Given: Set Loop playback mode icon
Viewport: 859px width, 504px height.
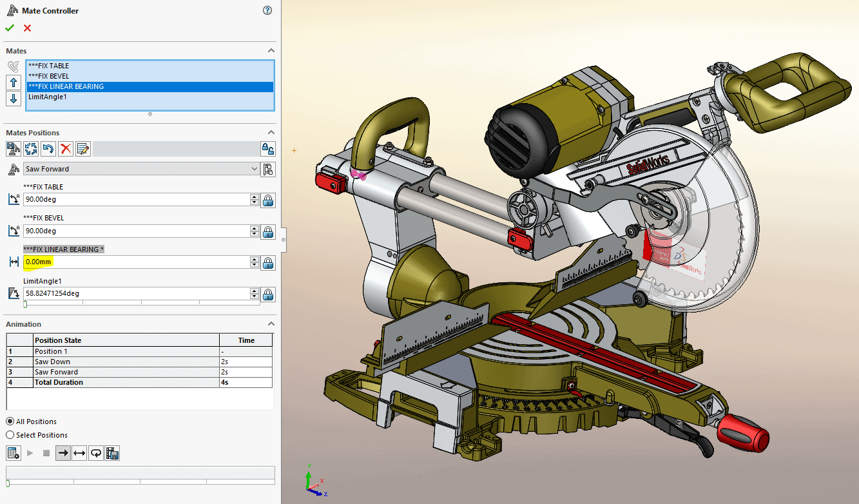Looking at the screenshot, I should 95,453.
